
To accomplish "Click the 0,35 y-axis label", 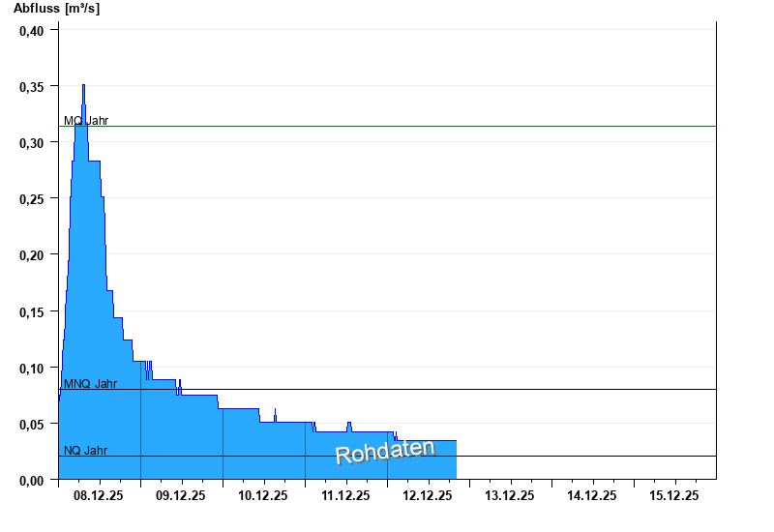I will 32,87.
